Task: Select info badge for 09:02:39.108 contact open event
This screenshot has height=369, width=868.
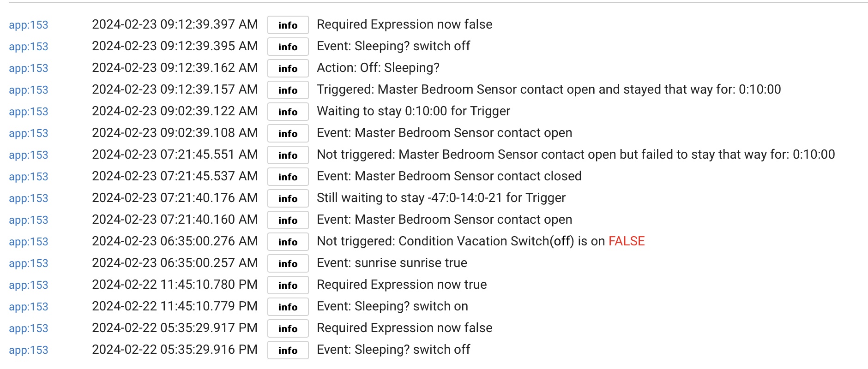Action: 288,133
